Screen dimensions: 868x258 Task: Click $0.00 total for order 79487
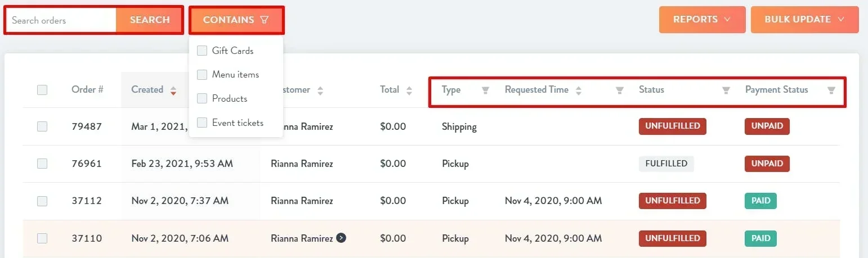pos(393,126)
